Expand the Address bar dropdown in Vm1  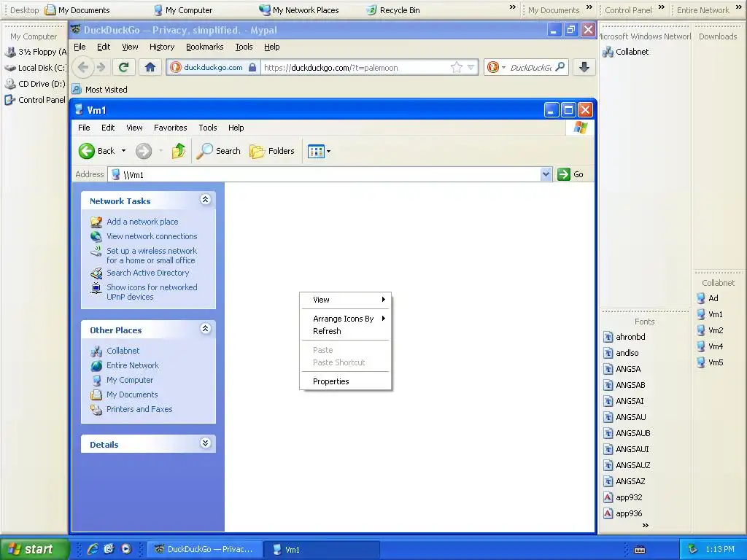(546, 174)
